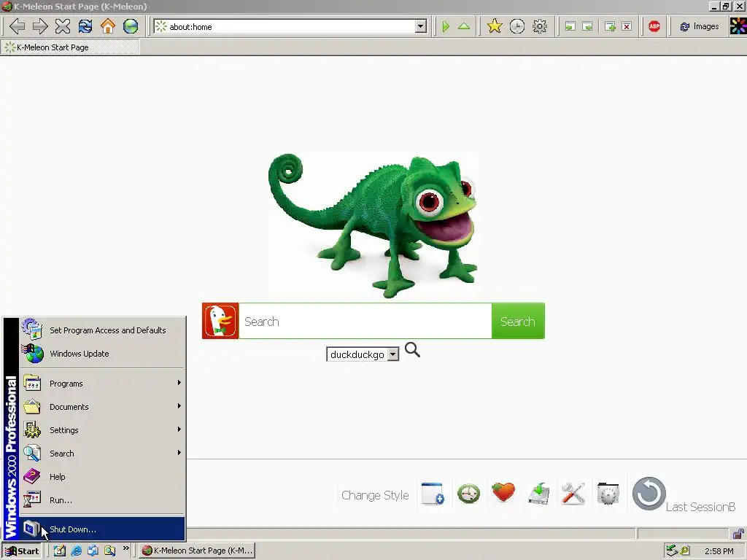Choose Shut Down... in Start menu
Screen dimensions: 747x560
101,529
